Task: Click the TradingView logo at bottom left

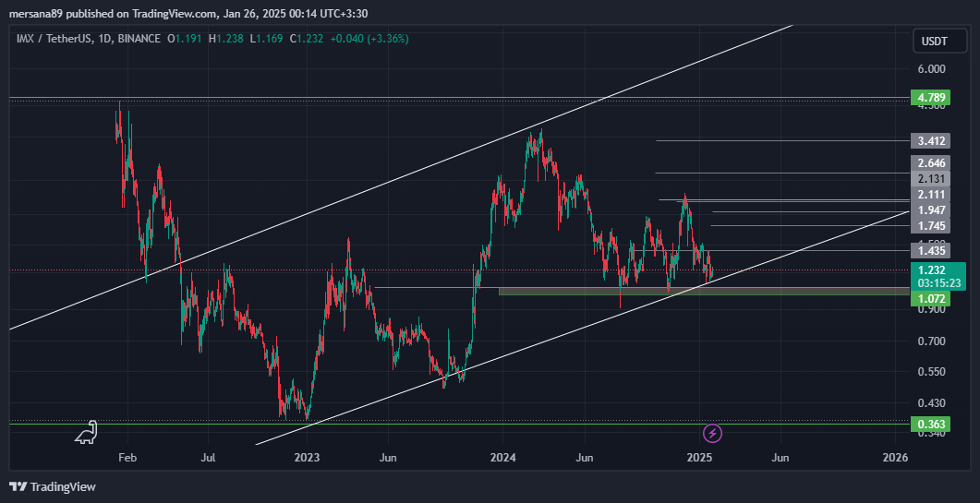Action: pos(53,486)
